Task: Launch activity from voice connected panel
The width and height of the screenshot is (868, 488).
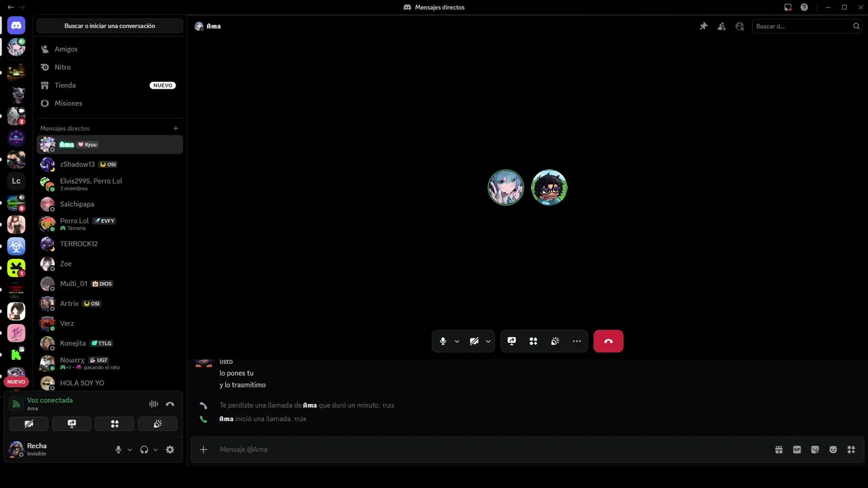Action: pos(115,424)
